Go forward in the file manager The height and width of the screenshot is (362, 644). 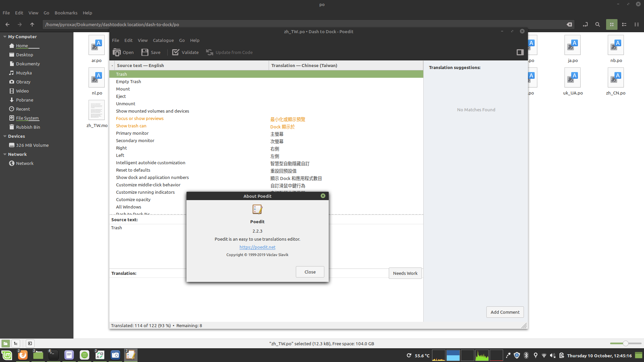click(20, 24)
